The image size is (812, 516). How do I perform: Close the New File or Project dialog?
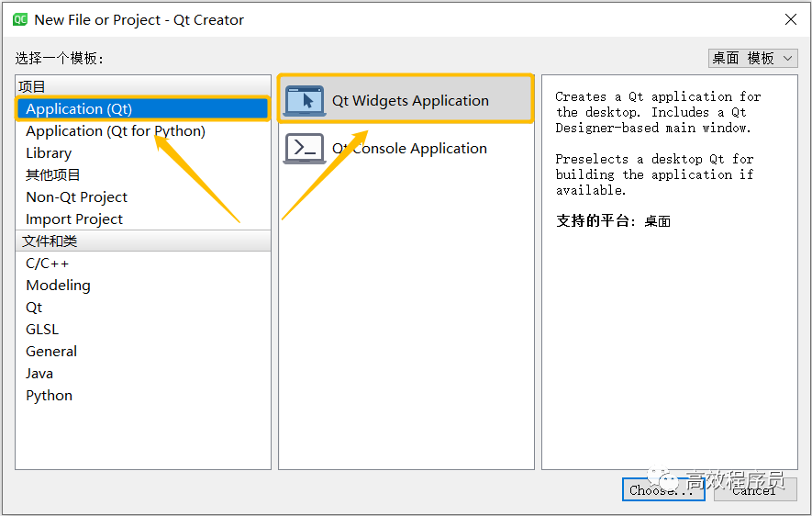(x=790, y=19)
